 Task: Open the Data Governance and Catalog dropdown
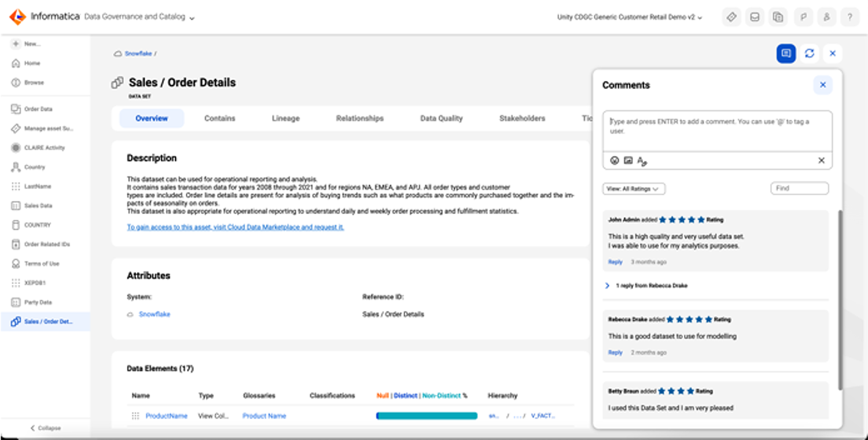pos(139,17)
